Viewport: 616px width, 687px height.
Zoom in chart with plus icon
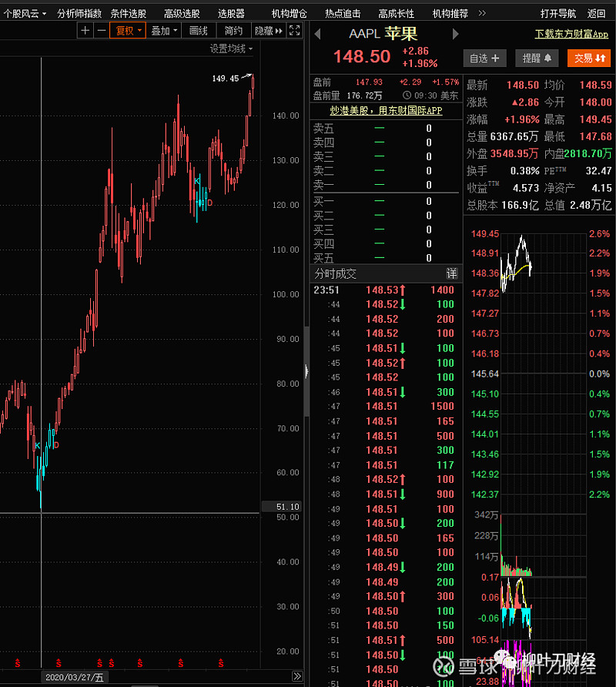tap(85, 31)
